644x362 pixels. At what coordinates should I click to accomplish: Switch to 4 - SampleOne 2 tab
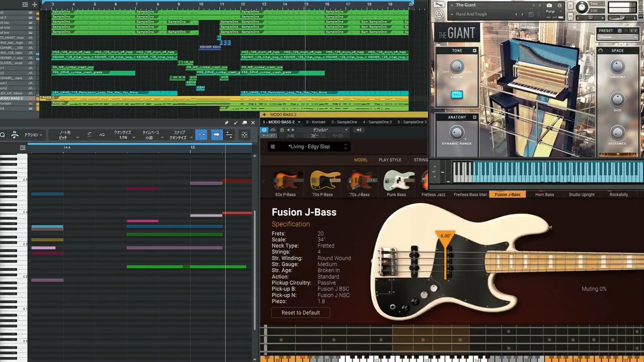[x=377, y=122]
